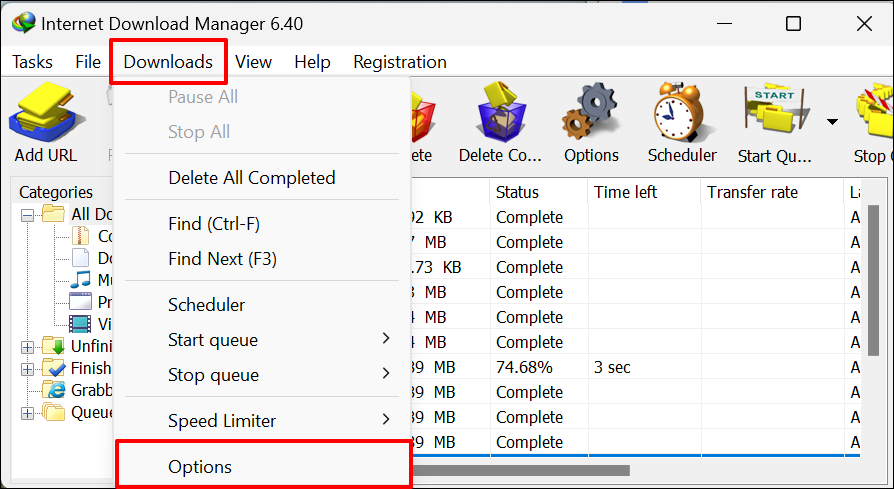The width and height of the screenshot is (894, 489).
Task: Select the Compressed category archive icon
Action: pos(81,236)
